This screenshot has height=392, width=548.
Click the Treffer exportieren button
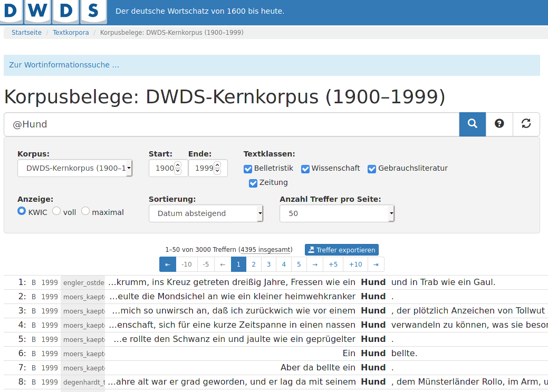point(342,250)
